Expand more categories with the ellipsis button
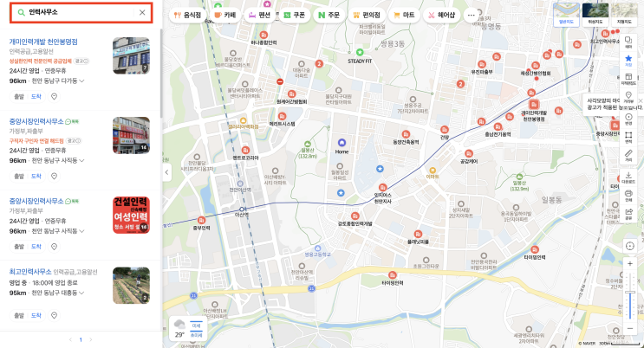 tap(472, 16)
